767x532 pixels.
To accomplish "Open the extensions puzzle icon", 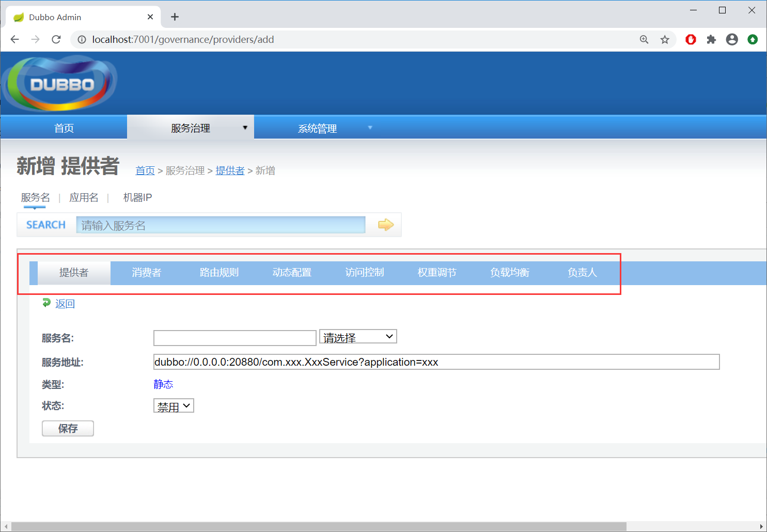I will 711,39.
